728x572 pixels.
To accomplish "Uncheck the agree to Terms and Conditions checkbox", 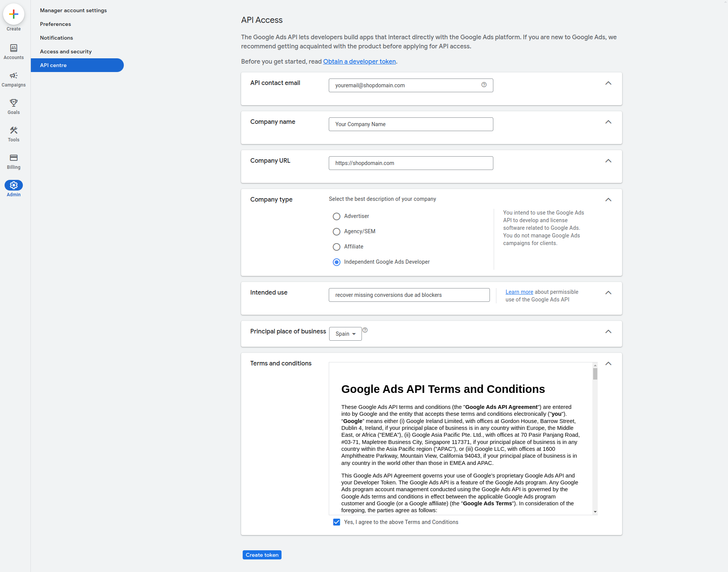I will [x=336, y=522].
